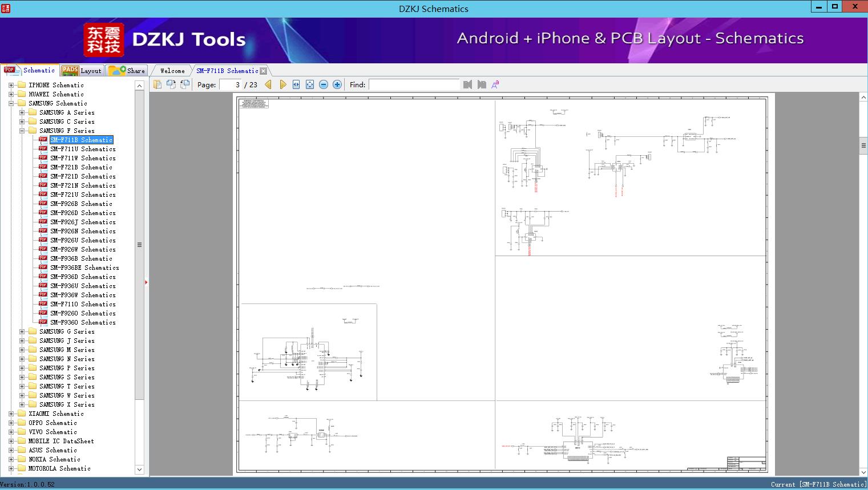The height and width of the screenshot is (490, 868).
Task: Select SM-F721B Schematic file
Action: pos(81,167)
